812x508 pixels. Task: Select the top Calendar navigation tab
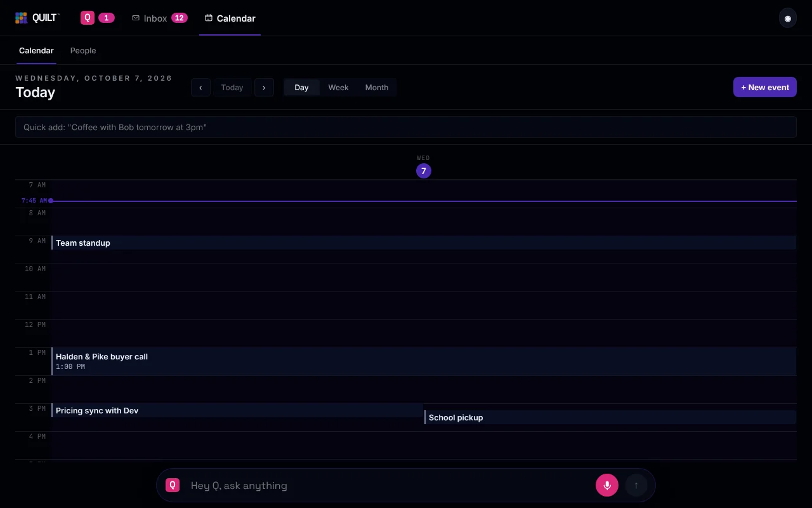[x=230, y=18]
